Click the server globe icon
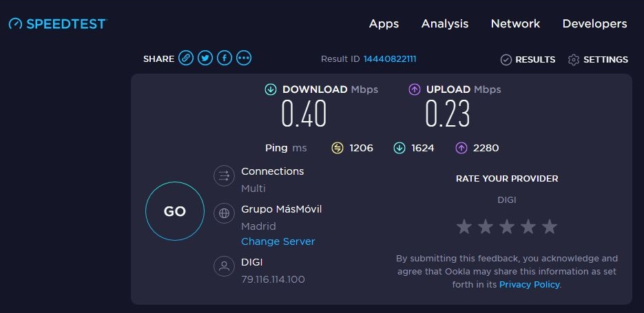644x313 pixels. coord(224,213)
